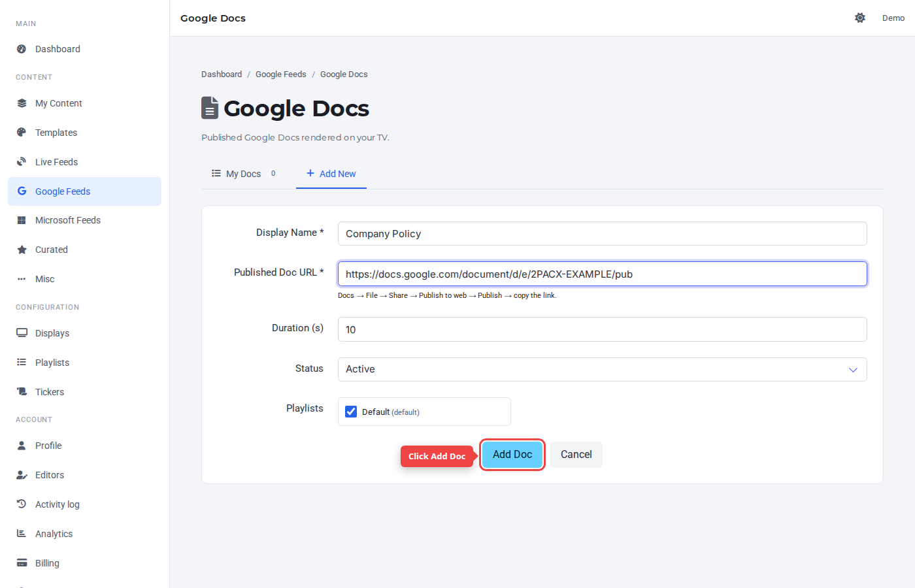Image resolution: width=915 pixels, height=588 pixels.
Task: Click the Editors user-pen icon
Action: click(x=22, y=475)
